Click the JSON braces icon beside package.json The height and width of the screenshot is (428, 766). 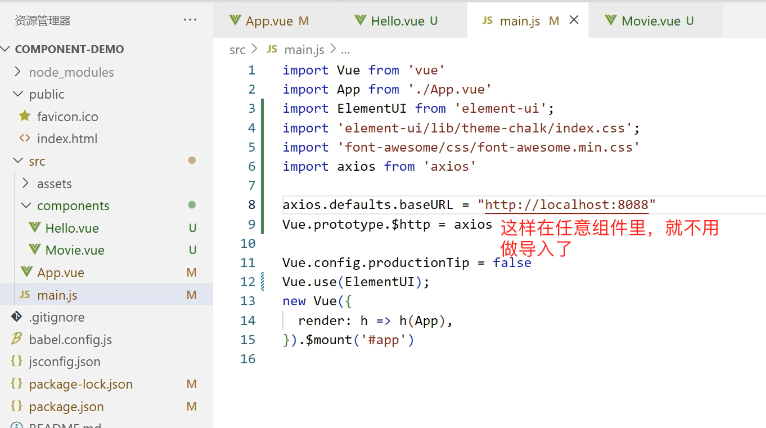(17, 407)
